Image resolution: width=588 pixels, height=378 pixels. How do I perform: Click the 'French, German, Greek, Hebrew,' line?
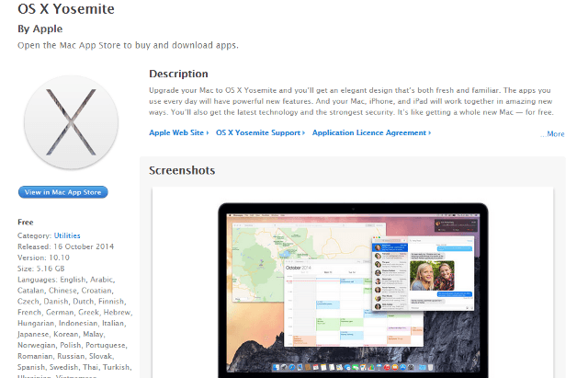(75, 313)
